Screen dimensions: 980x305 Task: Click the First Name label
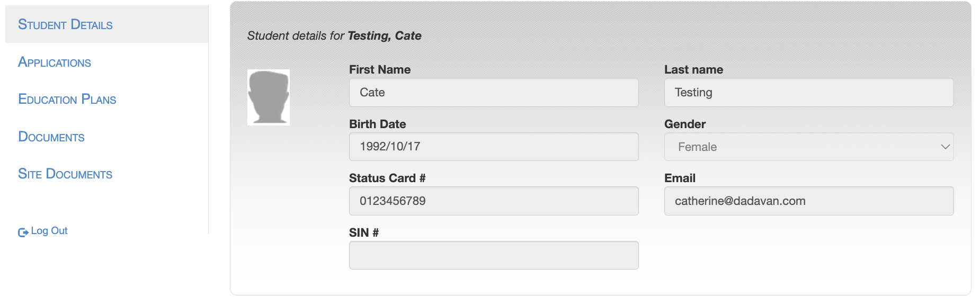380,69
